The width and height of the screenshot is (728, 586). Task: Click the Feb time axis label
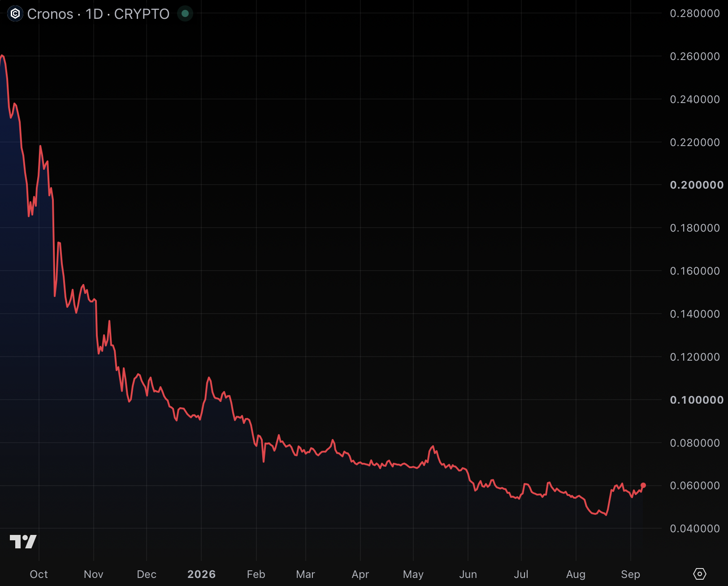pos(256,574)
